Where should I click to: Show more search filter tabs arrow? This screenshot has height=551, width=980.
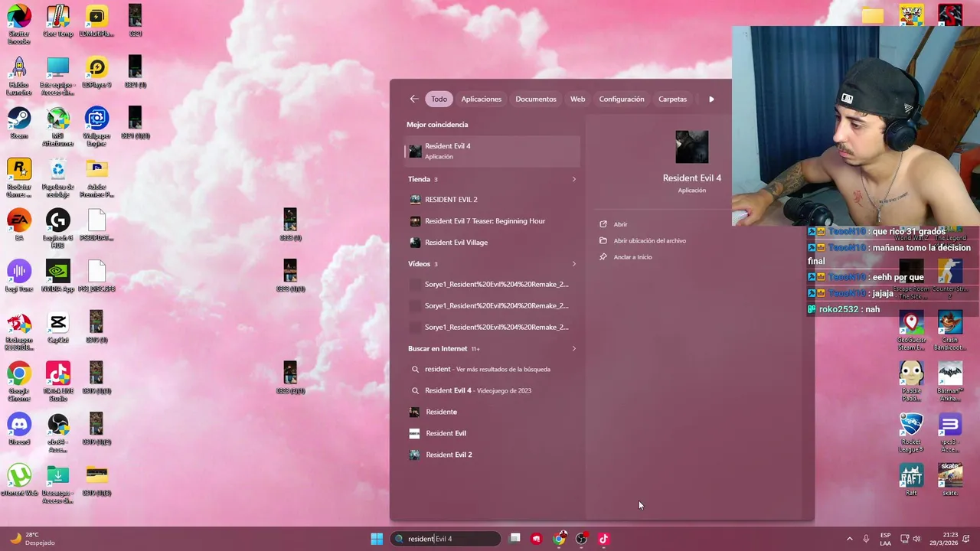tap(711, 99)
